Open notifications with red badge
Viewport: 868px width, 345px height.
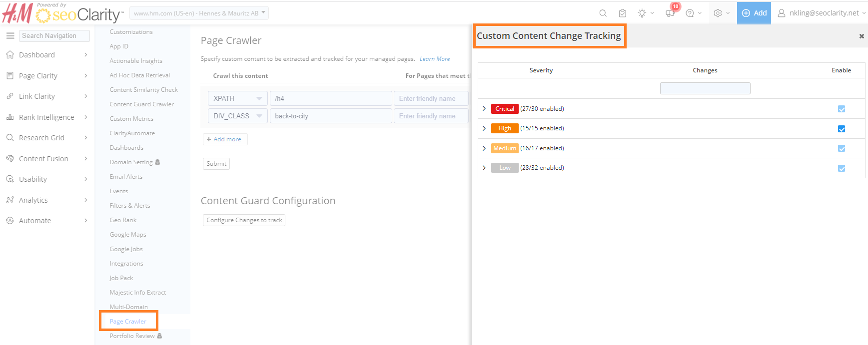(670, 13)
